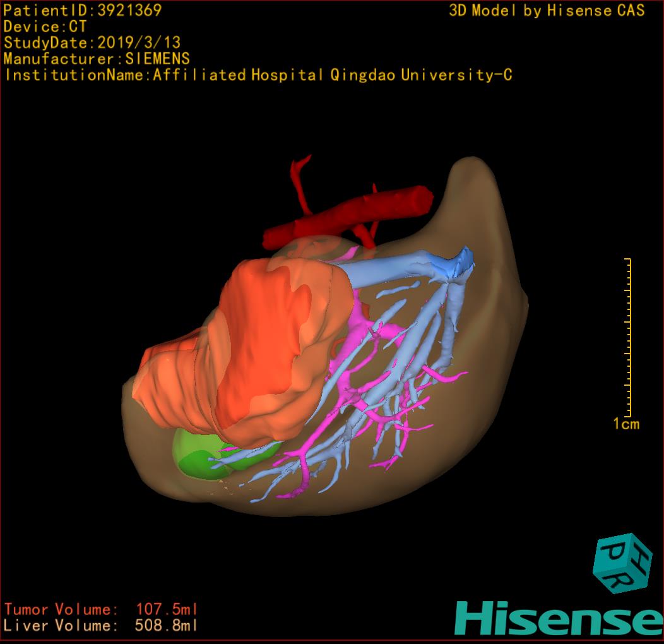Click the Hisense logo

(x=559, y=618)
